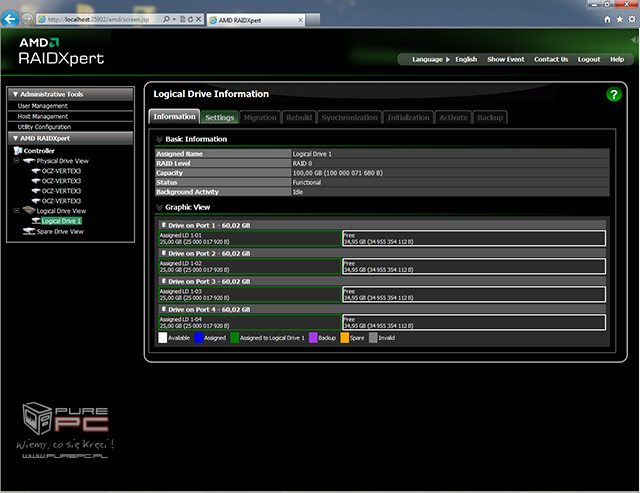Open the Migration tab

click(260, 118)
